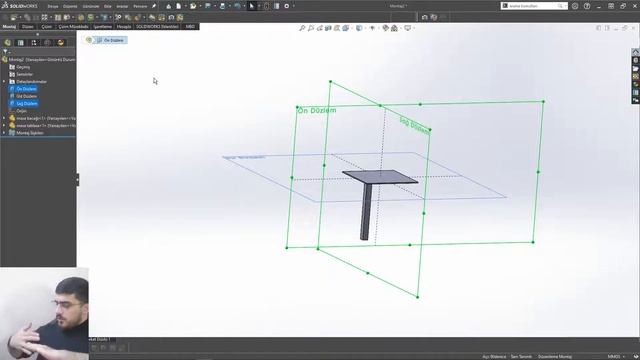The height and width of the screenshot is (360, 640).
Task: Click the View Orientation cube icon
Action: (345, 28)
